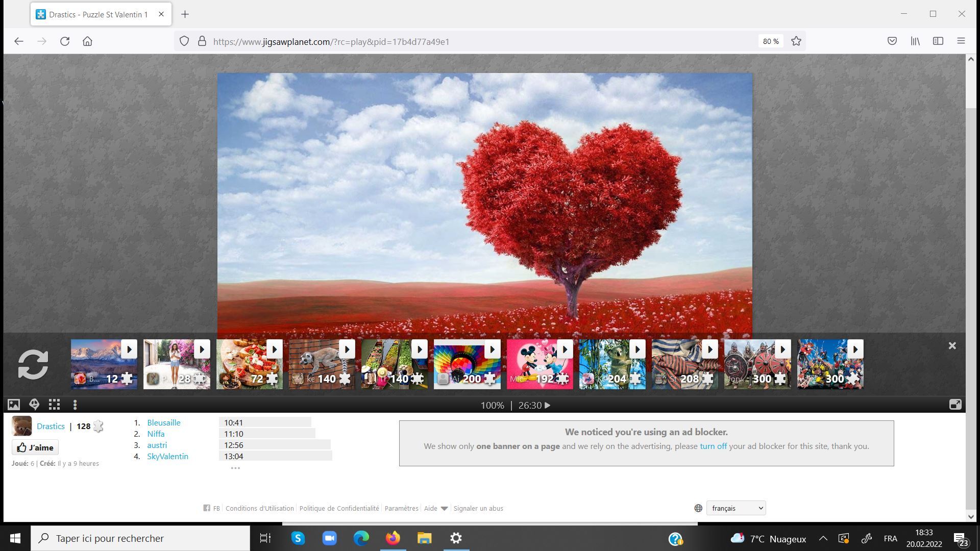Toggle the Firefox sidebar icon
980x551 pixels.
tap(938, 41)
